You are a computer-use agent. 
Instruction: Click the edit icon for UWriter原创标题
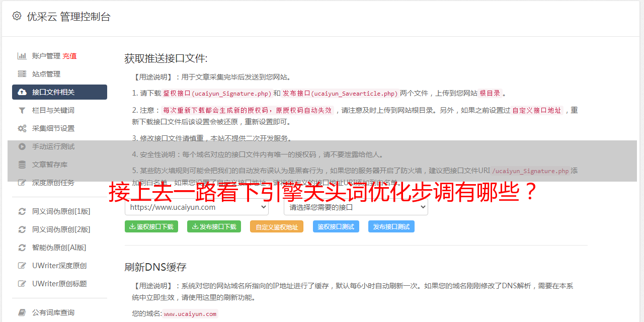(22, 284)
